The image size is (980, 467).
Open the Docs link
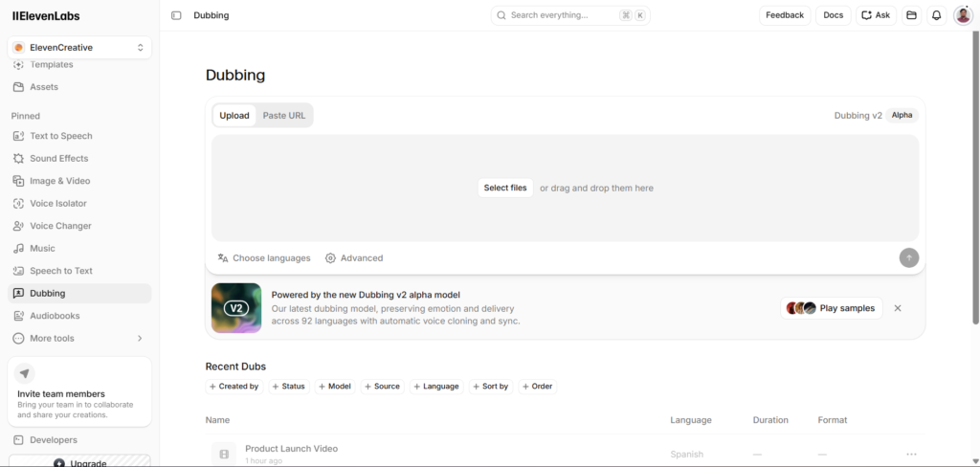point(834,15)
